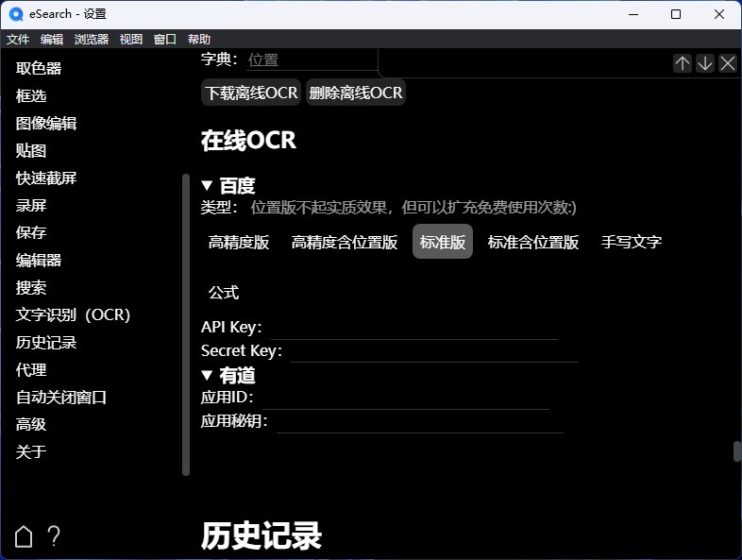Choose 手写文字 recognition type
Viewport: 742px width, 560px height.
coord(632,242)
